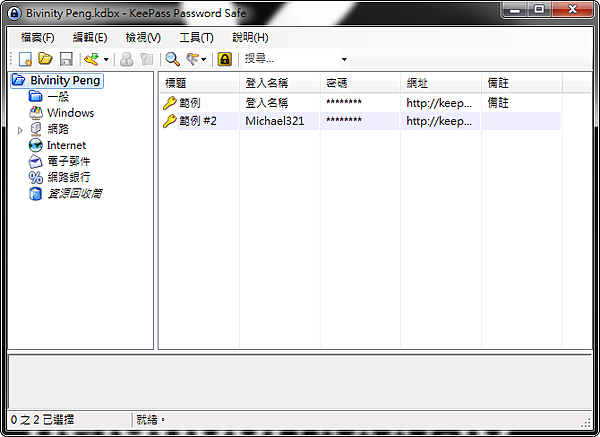Viewport: 600px width, 437px height.
Task: Sort by the 網址 column header
Action: (441, 83)
